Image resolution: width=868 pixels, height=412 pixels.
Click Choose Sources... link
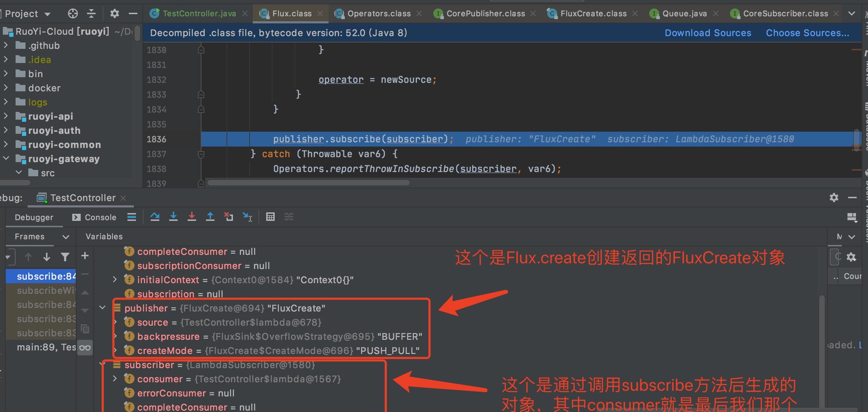807,33
